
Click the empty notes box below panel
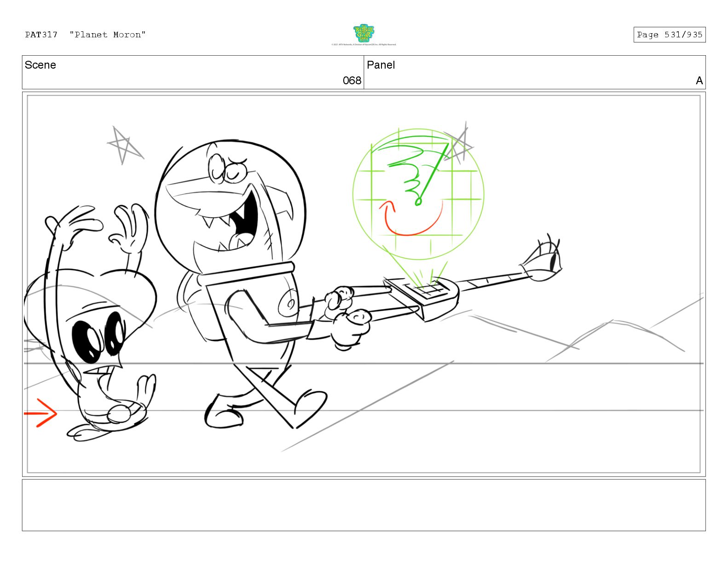[x=364, y=505]
